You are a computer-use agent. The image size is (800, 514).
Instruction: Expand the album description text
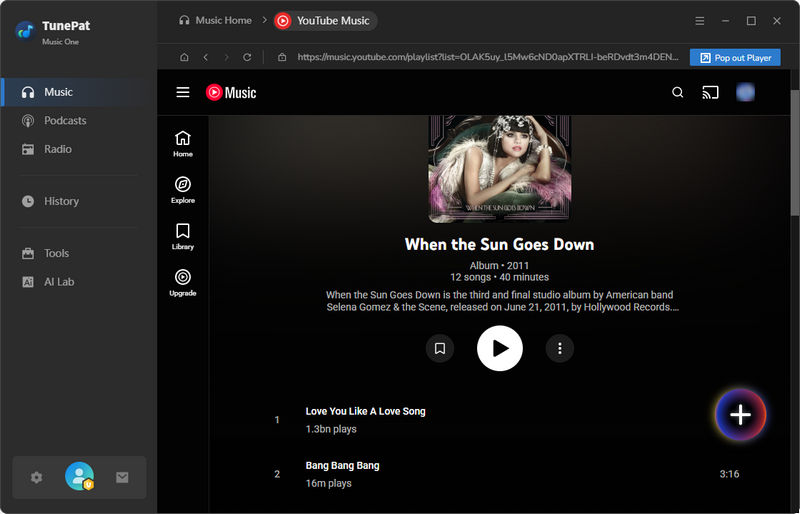tap(502, 301)
